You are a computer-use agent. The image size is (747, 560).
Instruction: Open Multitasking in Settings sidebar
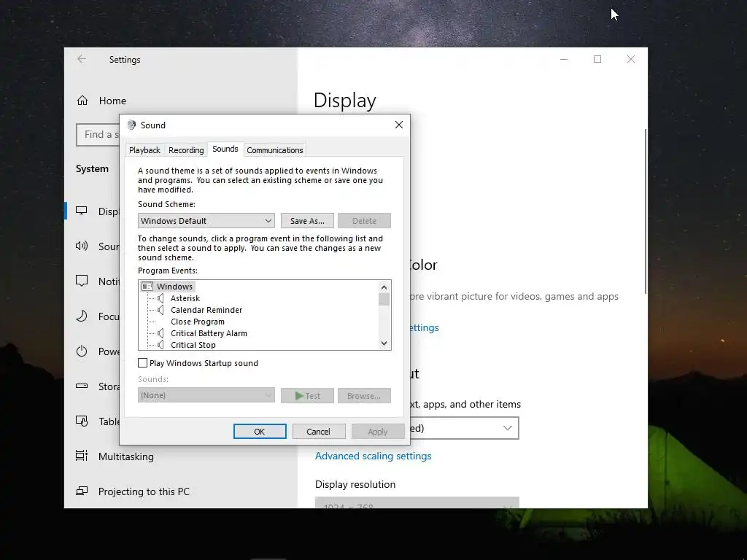(x=126, y=456)
